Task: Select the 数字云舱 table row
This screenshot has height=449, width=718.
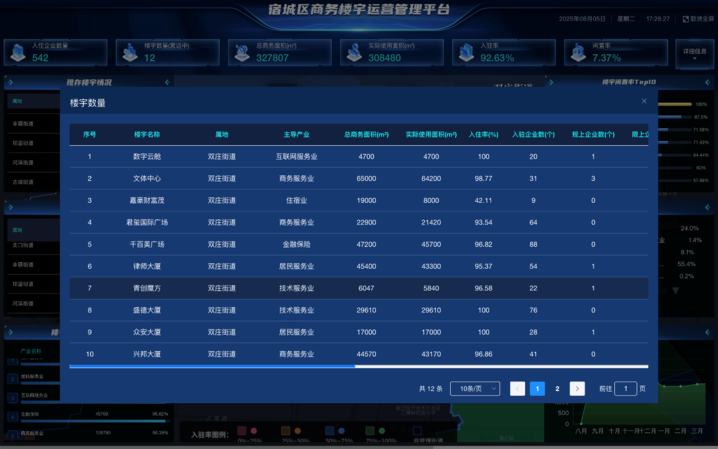Action: (146, 157)
